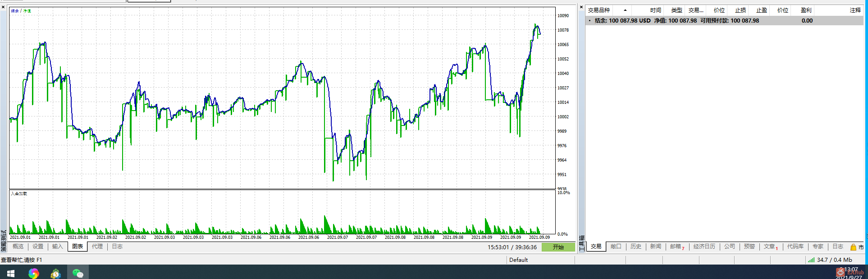The width and height of the screenshot is (868, 279).
Task: Switch to the 公司 tab
Action: [730, 246]
